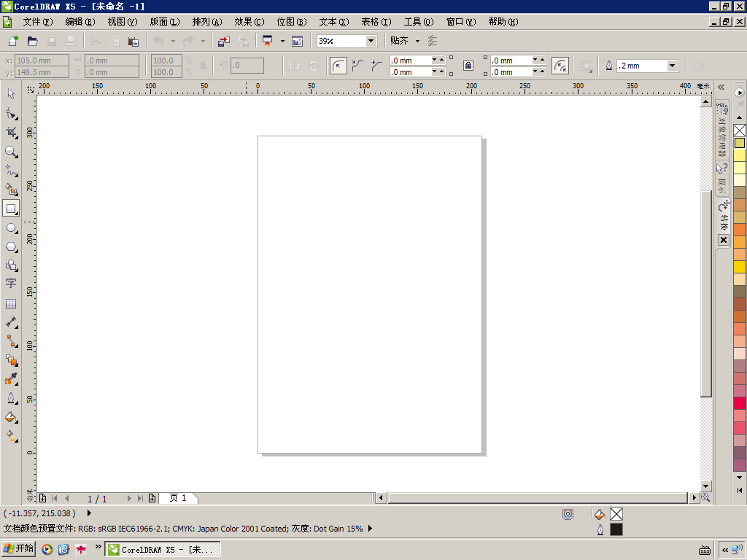Select the Ellipse tool

[11, 228]
